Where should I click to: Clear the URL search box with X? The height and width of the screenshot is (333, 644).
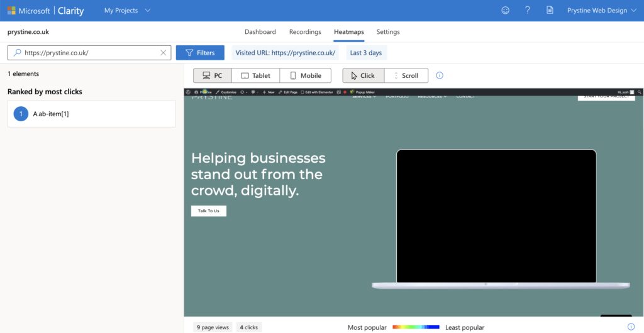click(163, 53)
